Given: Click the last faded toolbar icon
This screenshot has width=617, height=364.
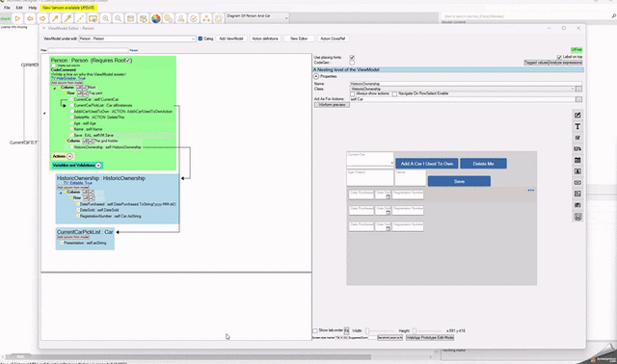Looking at the screenshot, I should 219,18.
